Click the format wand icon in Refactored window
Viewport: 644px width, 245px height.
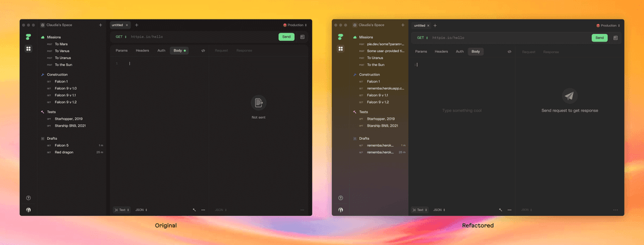click(501, 210)
